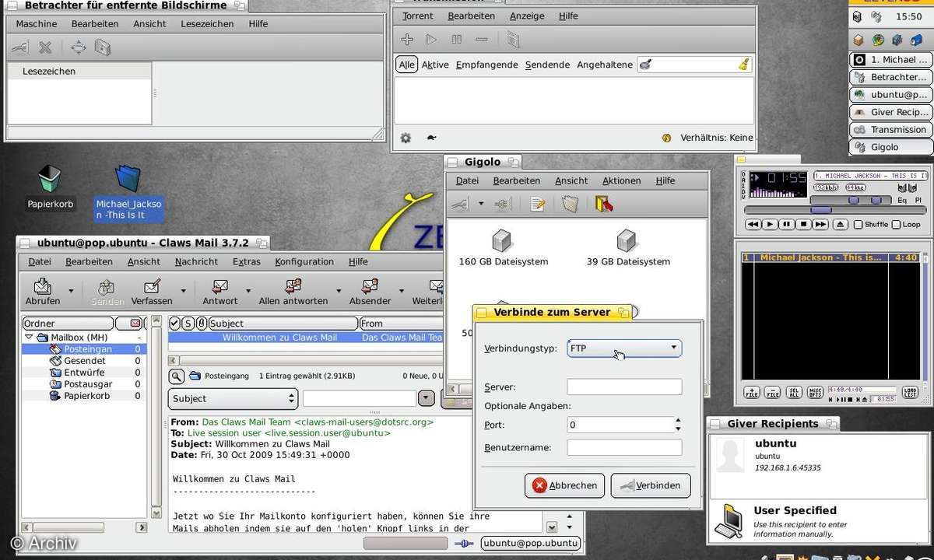Open the search history dropdown in Claws Mail
The height and width of the screenshot is (560, 934).
[426, 398]
